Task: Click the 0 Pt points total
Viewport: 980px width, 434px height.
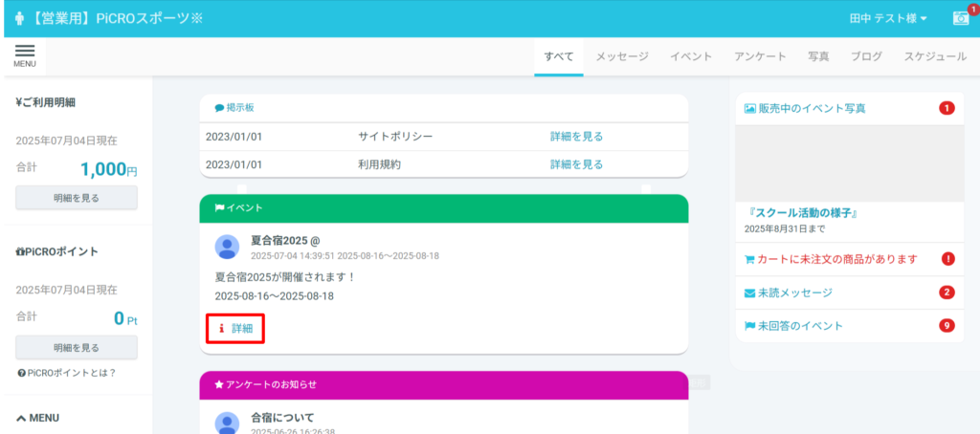Action: (125, 318)
